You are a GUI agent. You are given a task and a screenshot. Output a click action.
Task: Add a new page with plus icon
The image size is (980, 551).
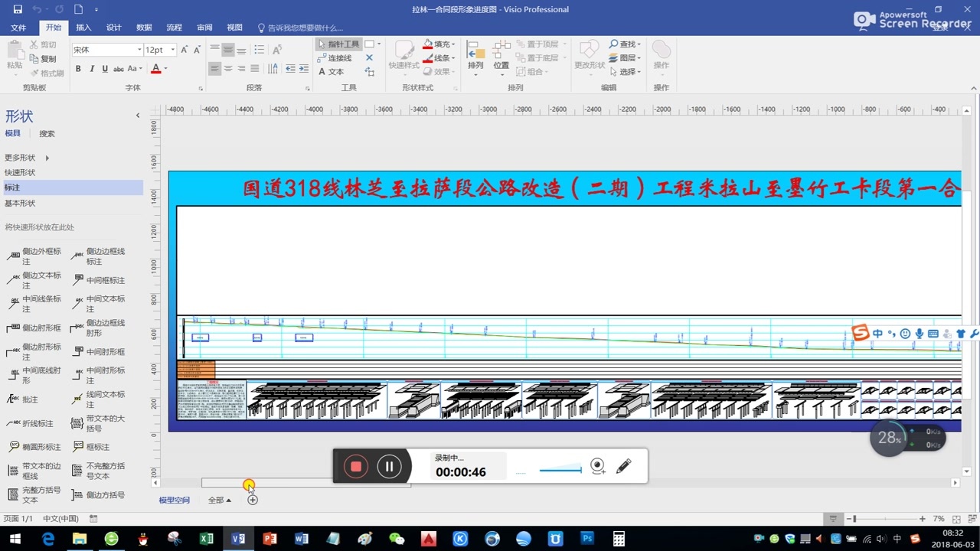[253, 500]
